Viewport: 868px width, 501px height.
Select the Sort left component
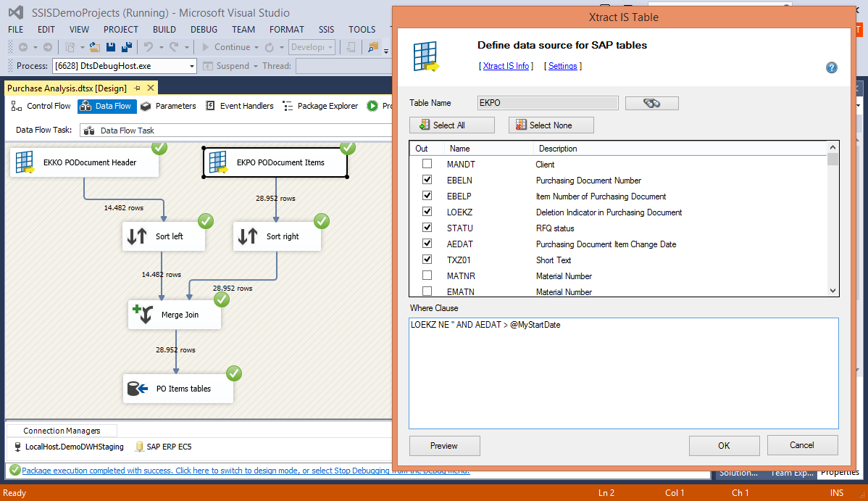tap(163, 236)
